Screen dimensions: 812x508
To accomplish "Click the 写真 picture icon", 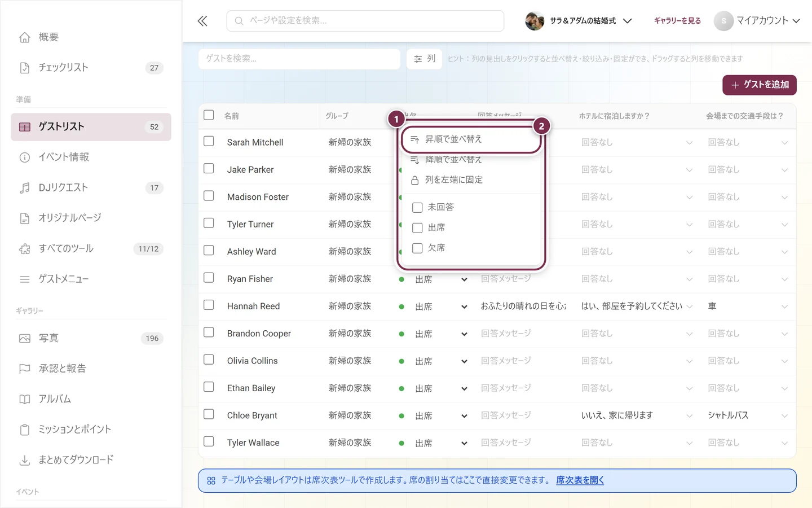I will coord(25,339).
